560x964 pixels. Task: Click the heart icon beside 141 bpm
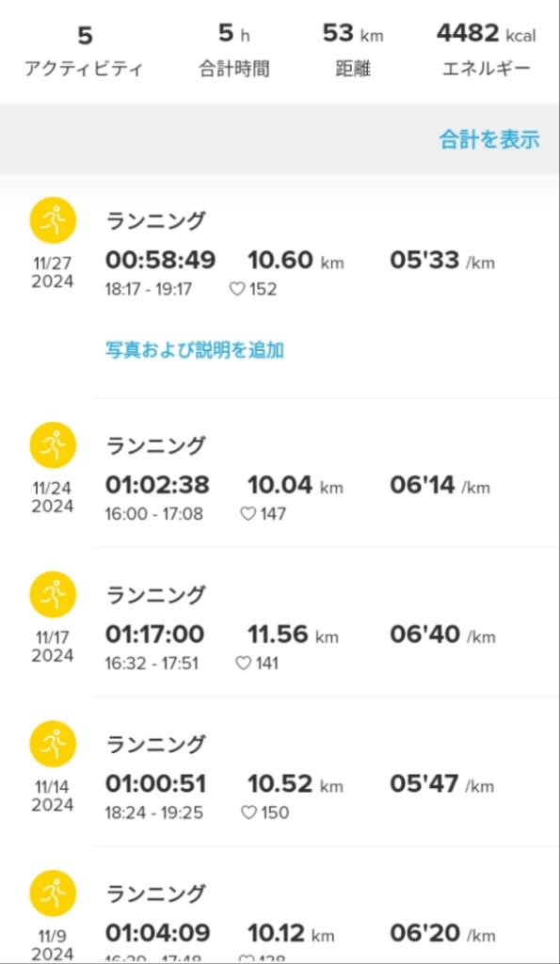point(244,663)
